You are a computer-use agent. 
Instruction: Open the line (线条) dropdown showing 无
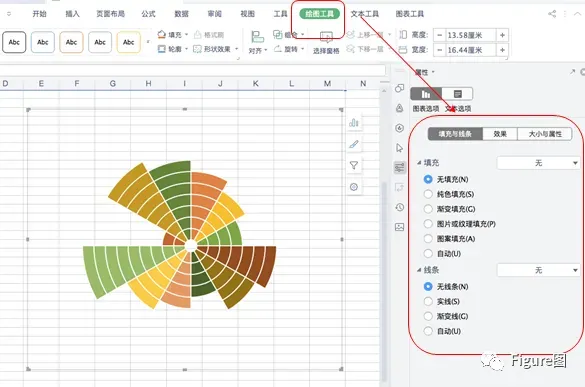(x=538, y=270)
